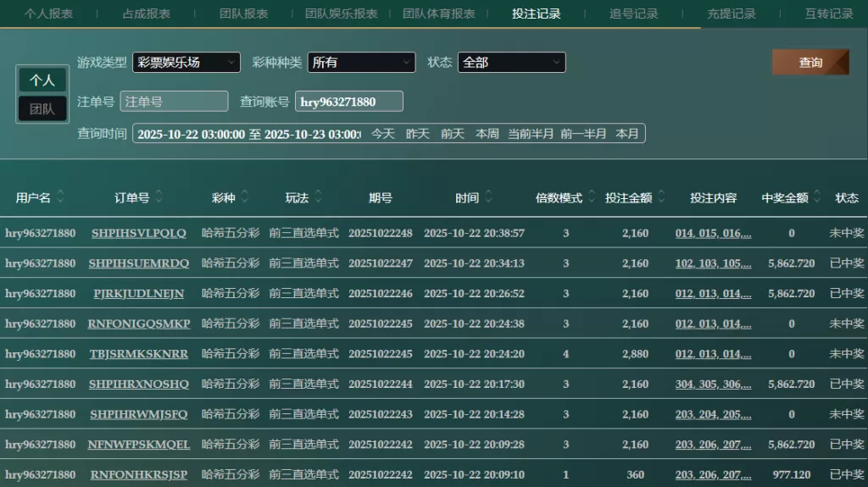Open 状态 dropdown showing 全部
Viewport: 868px width, 487px height.
click(x=511, y=63)
